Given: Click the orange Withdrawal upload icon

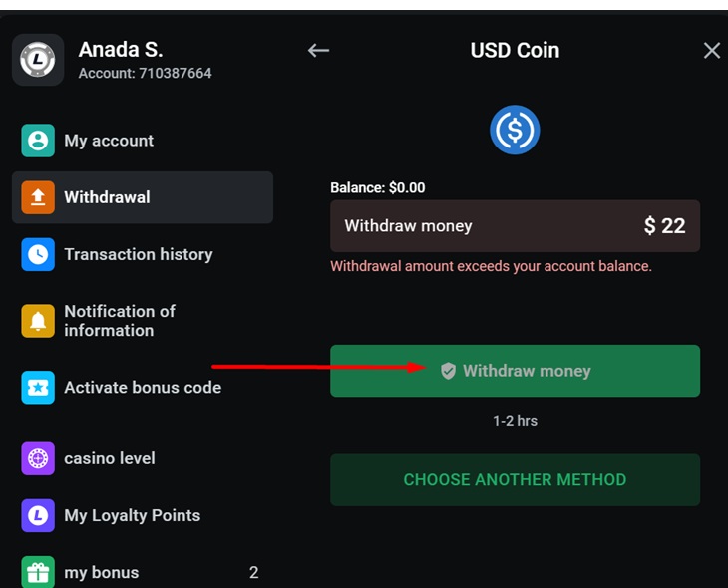Looking at the screenshot, I should point(38,197).
